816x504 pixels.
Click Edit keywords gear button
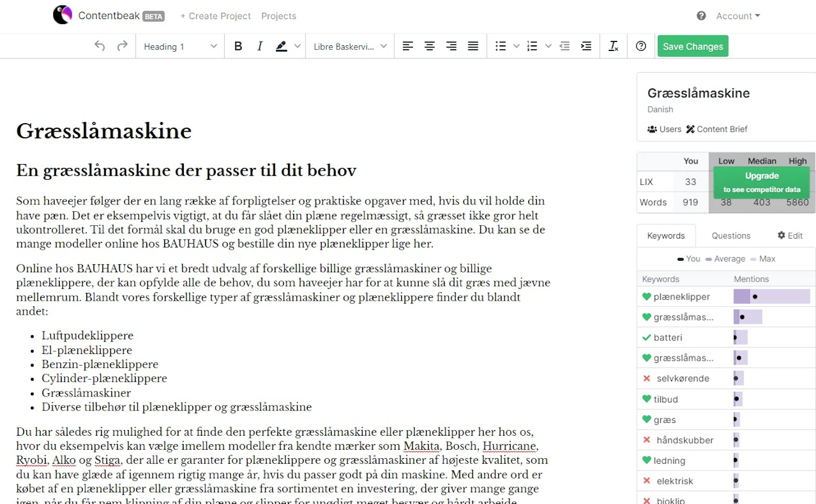pos(790,236)
